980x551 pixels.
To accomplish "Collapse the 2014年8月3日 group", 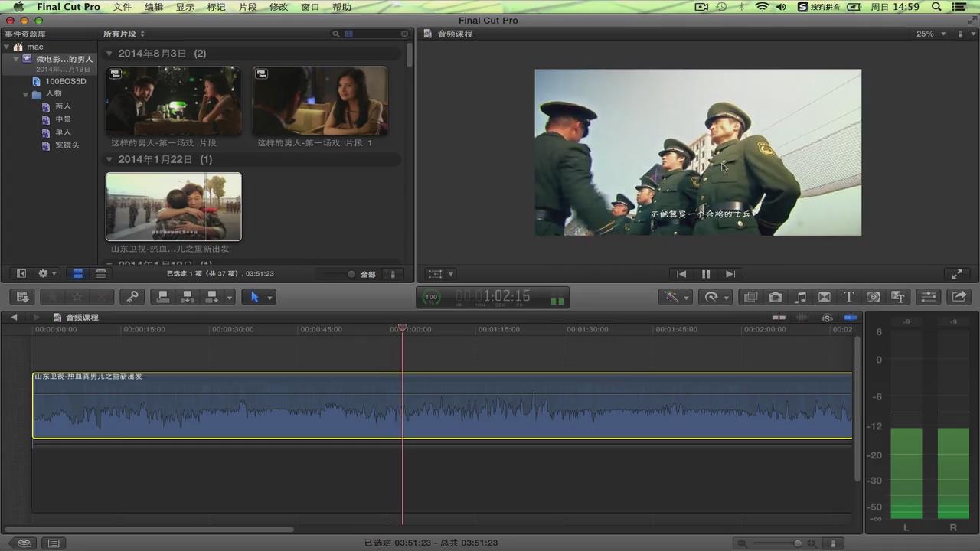I will 109,54.
